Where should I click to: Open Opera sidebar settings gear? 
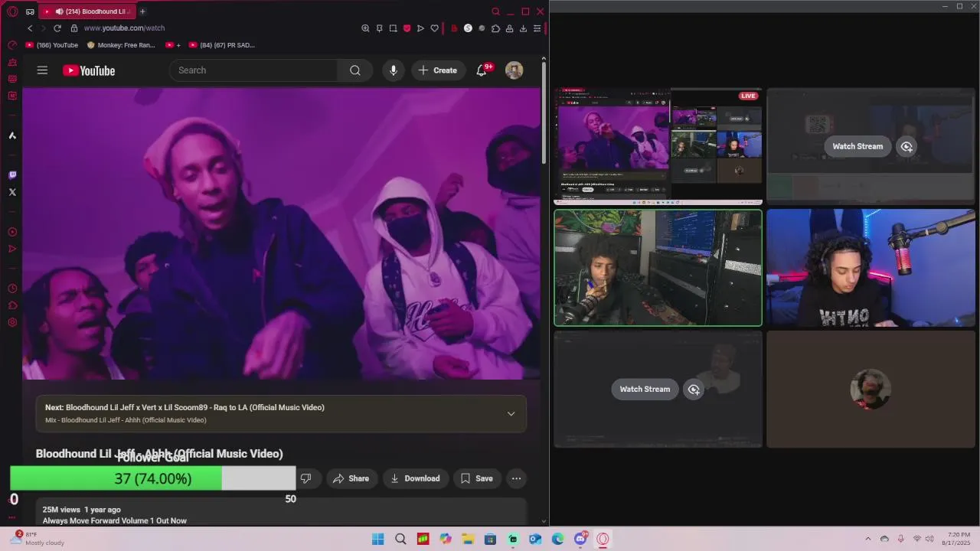(12, 322)
